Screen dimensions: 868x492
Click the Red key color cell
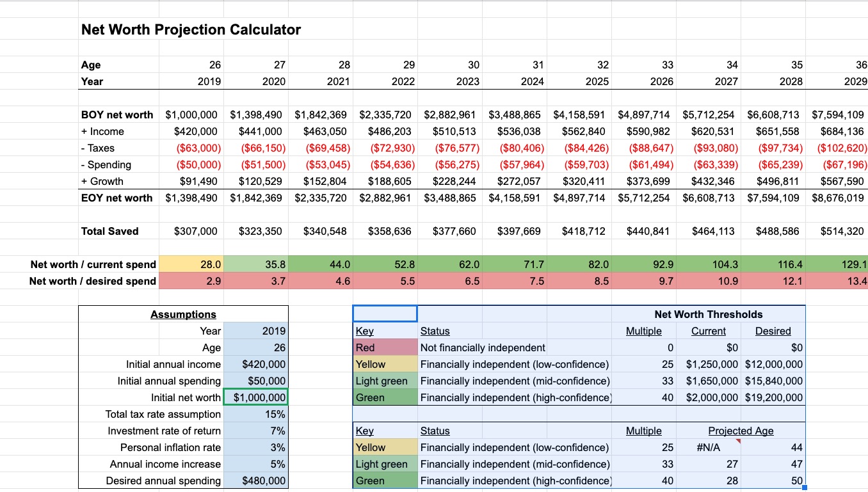click(384, 347)
